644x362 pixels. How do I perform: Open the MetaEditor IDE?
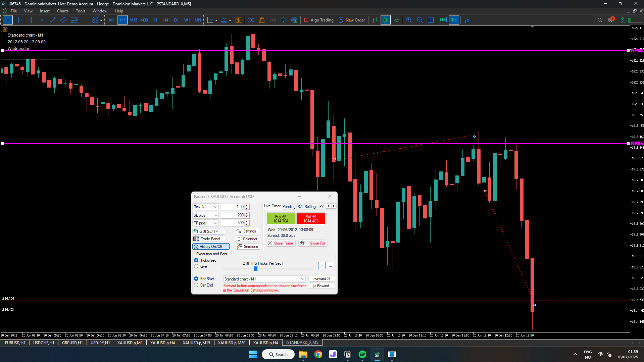251,20
